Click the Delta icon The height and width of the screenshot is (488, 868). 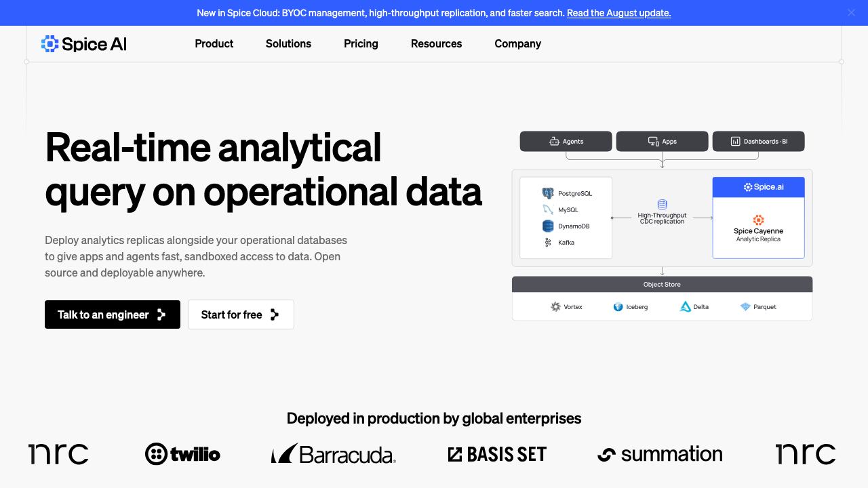pyautogui.click(x=685, y=307)
